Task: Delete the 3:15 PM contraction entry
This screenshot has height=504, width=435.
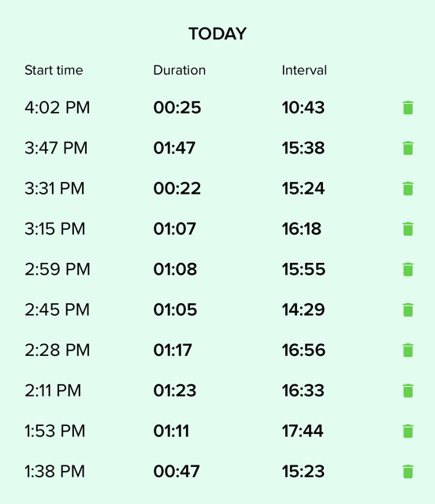Action: point(408,229)
